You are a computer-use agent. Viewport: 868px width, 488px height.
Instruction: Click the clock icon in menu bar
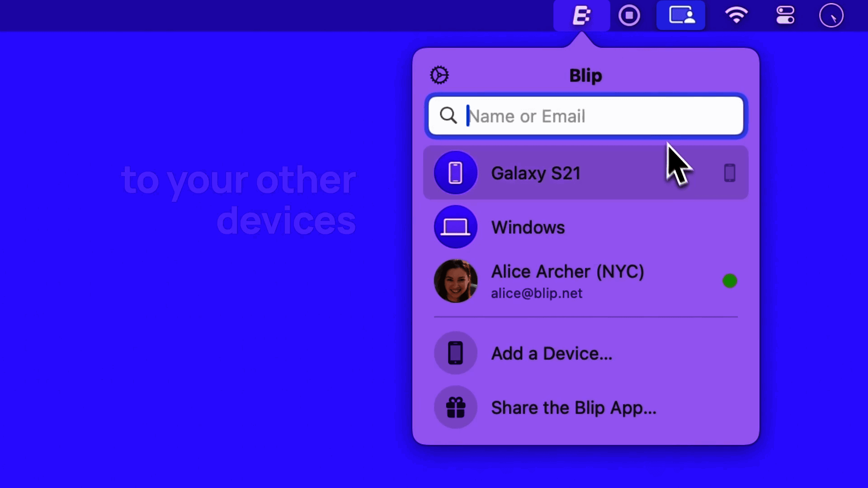(831, 16)
